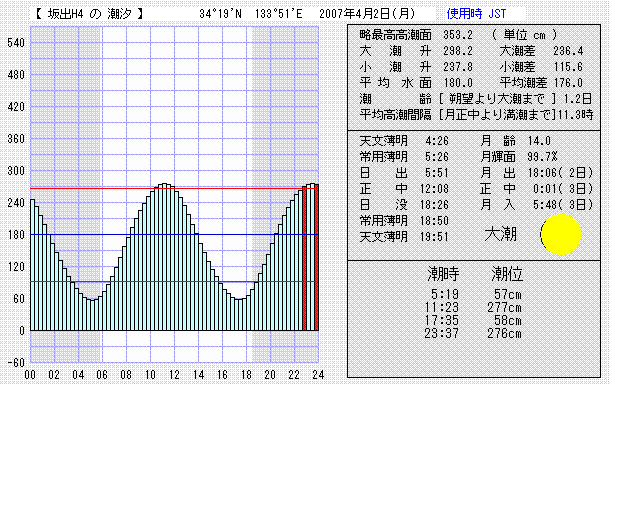Click the y-axis label 240

point(16,203)
